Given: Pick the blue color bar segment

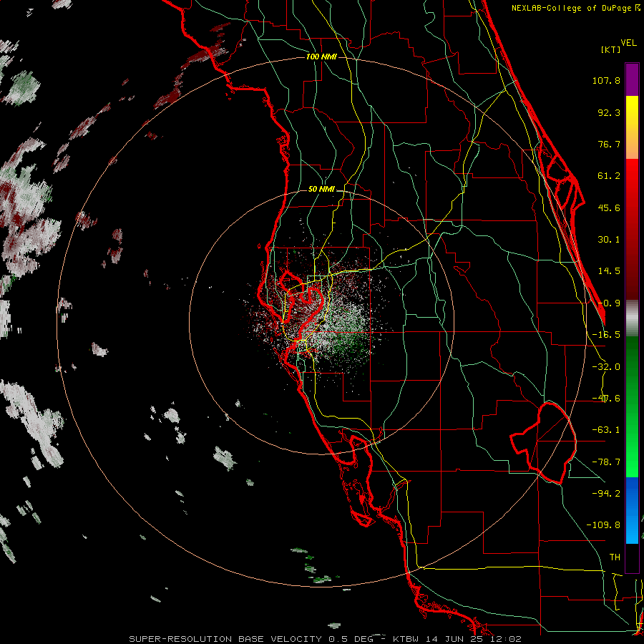Looking at the screenshot, I should 632,510.
